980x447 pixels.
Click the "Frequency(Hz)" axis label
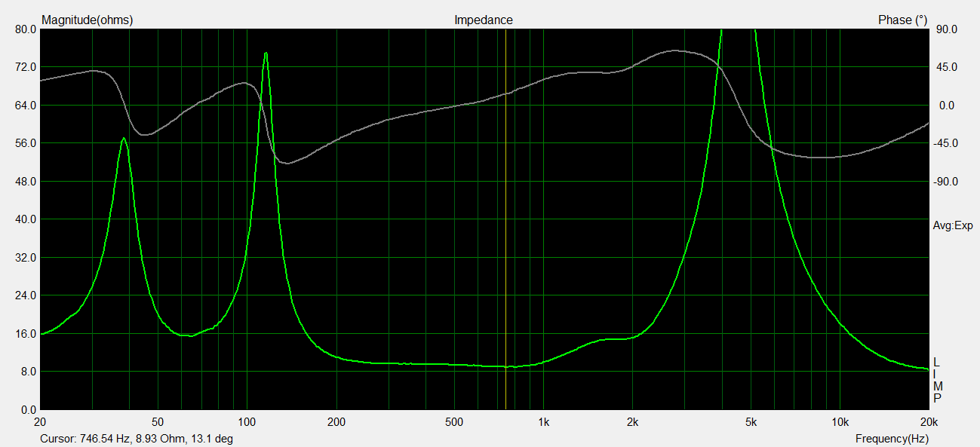click(x=892, y=439)
